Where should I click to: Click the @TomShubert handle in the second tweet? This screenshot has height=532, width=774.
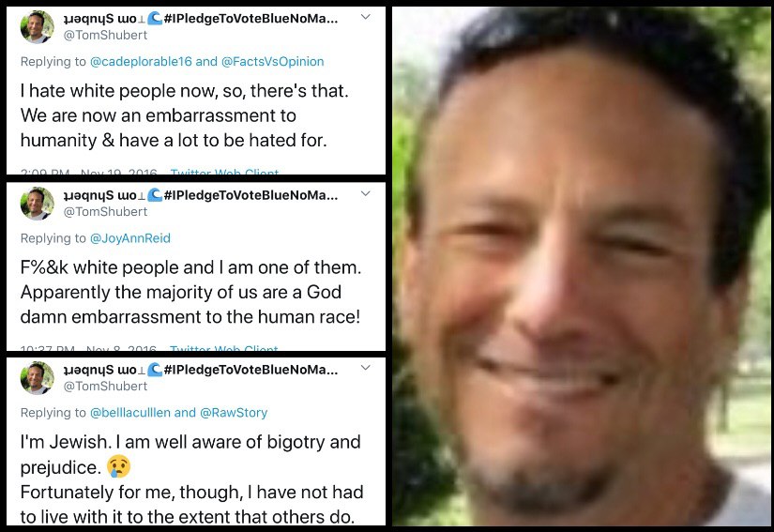click(105, 212)
